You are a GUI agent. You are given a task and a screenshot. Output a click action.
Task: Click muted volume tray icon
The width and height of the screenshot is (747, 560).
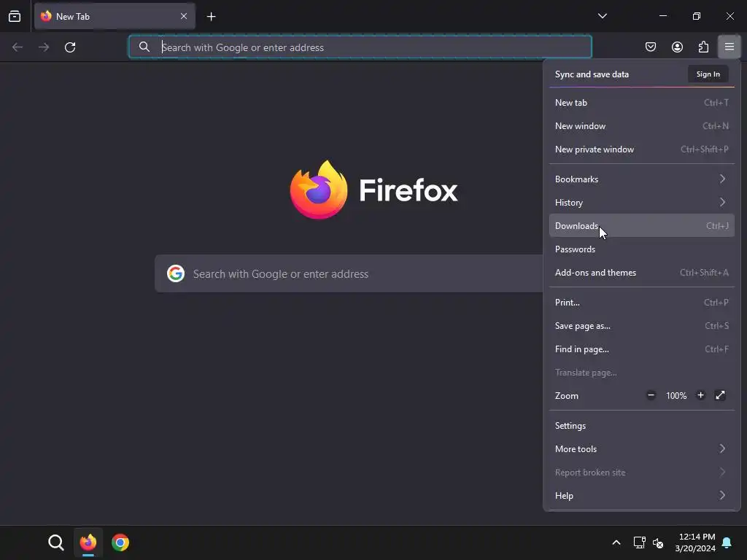[658, 542]
